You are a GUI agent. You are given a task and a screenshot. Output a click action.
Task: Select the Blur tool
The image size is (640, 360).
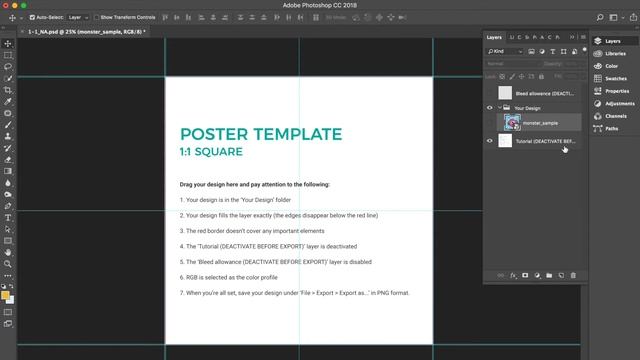pos(8,183)
